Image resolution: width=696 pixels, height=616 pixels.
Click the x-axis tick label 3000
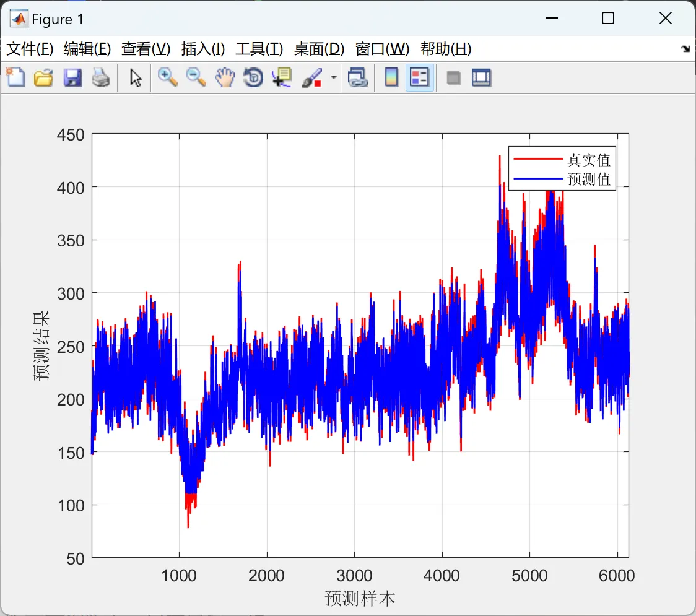click(x=354, y=576)
